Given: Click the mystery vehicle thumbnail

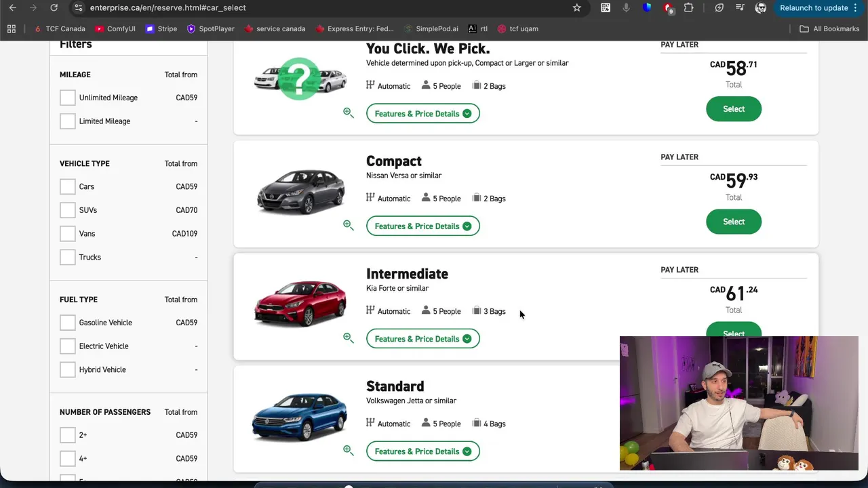Looking at the screenshot, I should (300, 79).
